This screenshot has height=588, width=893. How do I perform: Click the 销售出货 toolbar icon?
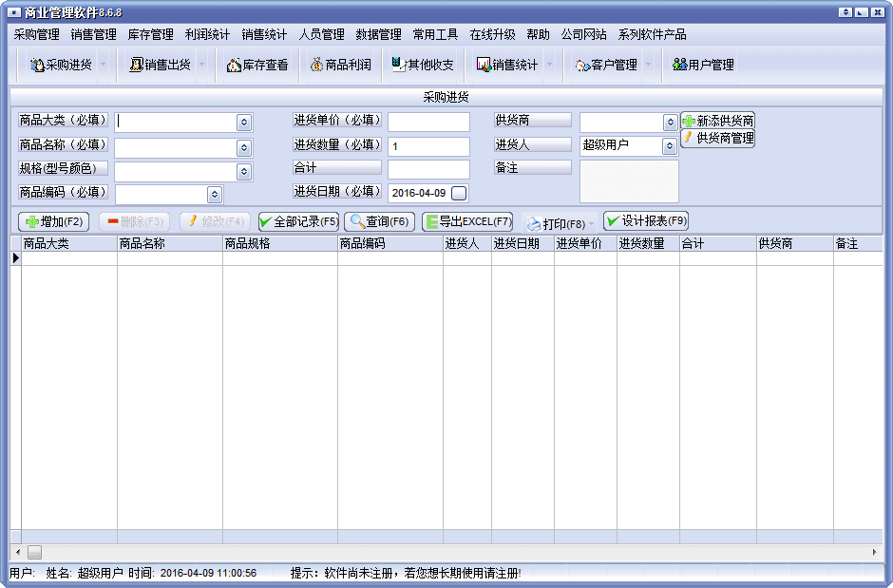[160, 65]
